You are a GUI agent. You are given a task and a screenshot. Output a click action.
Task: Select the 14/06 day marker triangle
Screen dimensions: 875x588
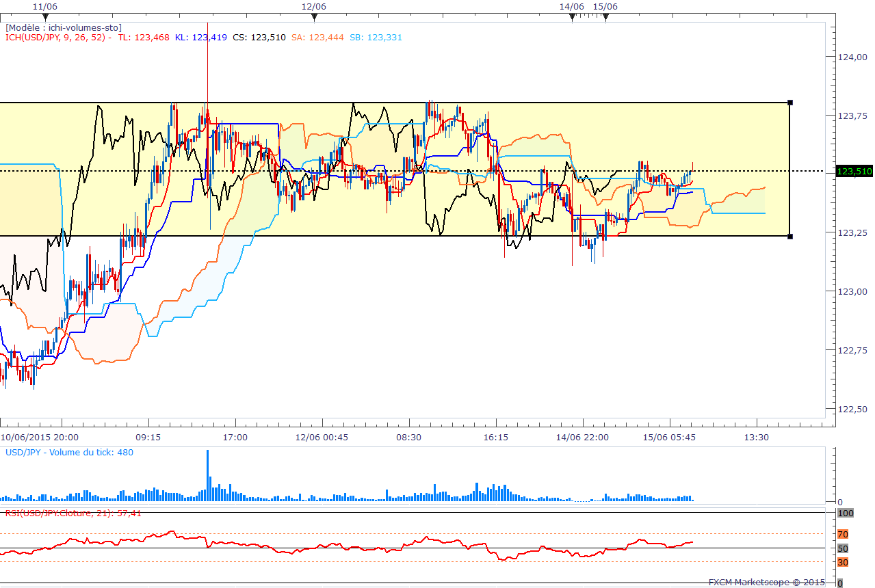(571, 16)
